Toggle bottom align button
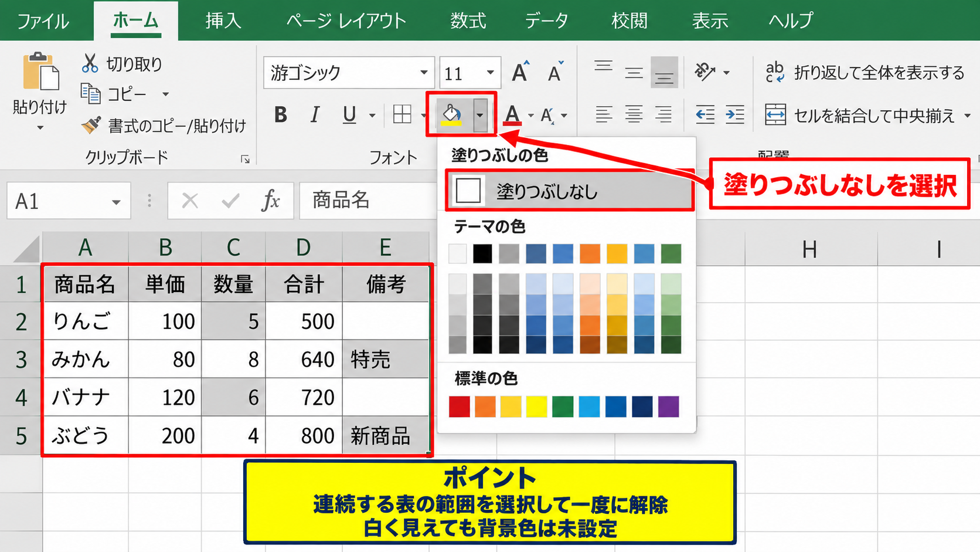This screenshot has width=980, height=552. [664, 72]
